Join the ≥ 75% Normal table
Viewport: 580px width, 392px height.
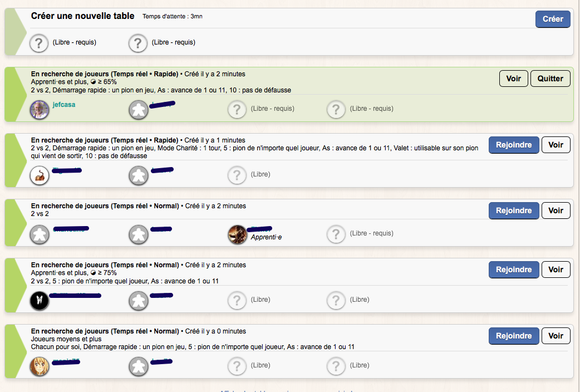514,269
